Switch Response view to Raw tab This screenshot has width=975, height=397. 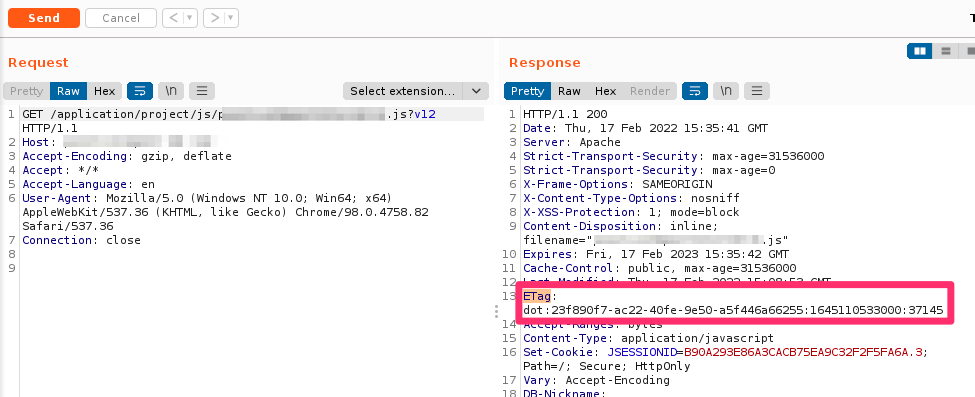pyautogui.click(x=569, y=91)
